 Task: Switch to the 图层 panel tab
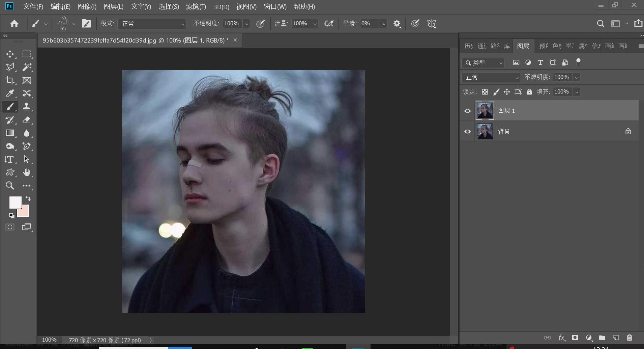(x=523, y=46)
